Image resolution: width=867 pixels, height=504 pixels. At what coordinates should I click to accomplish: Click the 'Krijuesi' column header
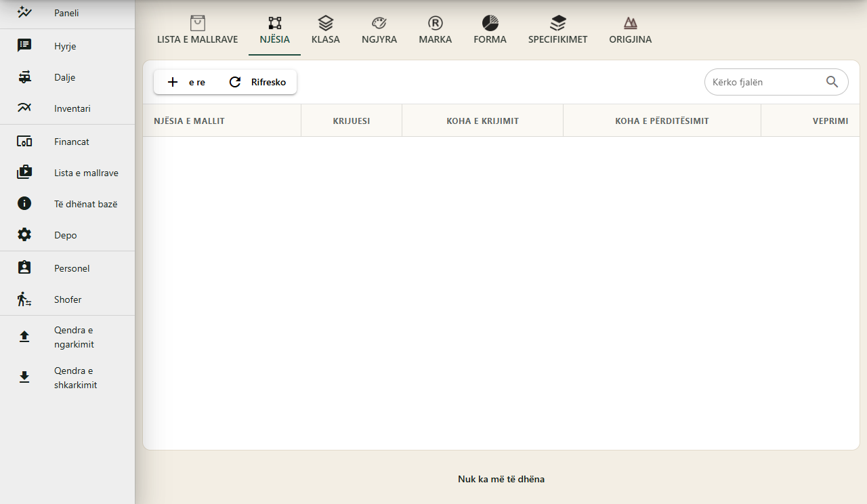352,121
